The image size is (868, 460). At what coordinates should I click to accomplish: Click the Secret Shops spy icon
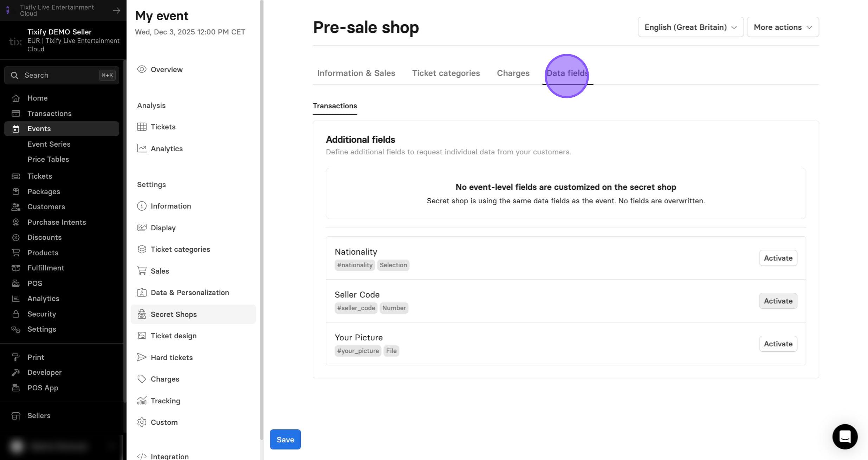point(142,314)
